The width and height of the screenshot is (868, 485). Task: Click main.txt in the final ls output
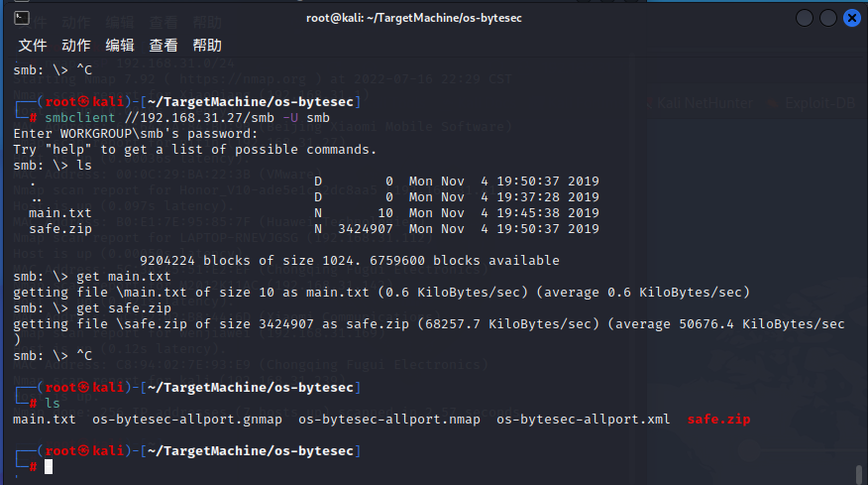45,419
